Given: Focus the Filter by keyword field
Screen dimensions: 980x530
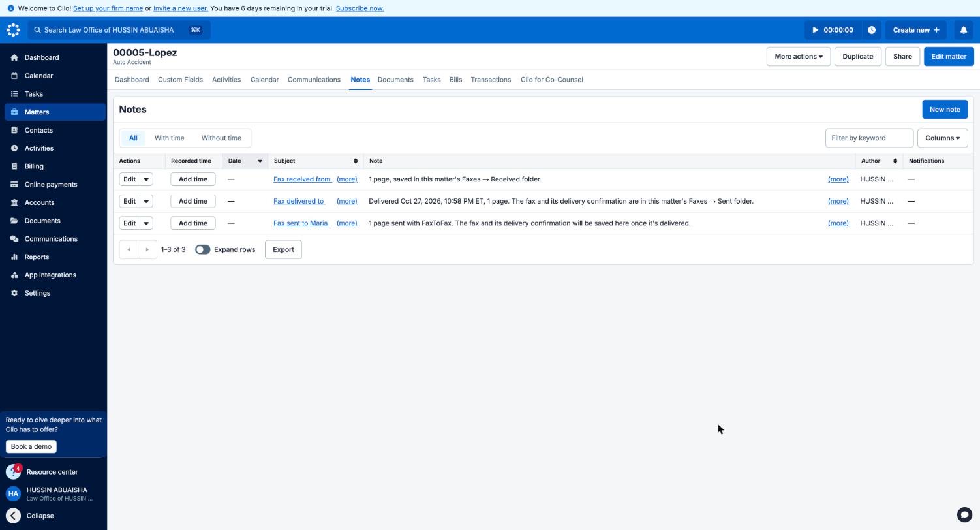Looking at the screenshot, I should 869,138.
